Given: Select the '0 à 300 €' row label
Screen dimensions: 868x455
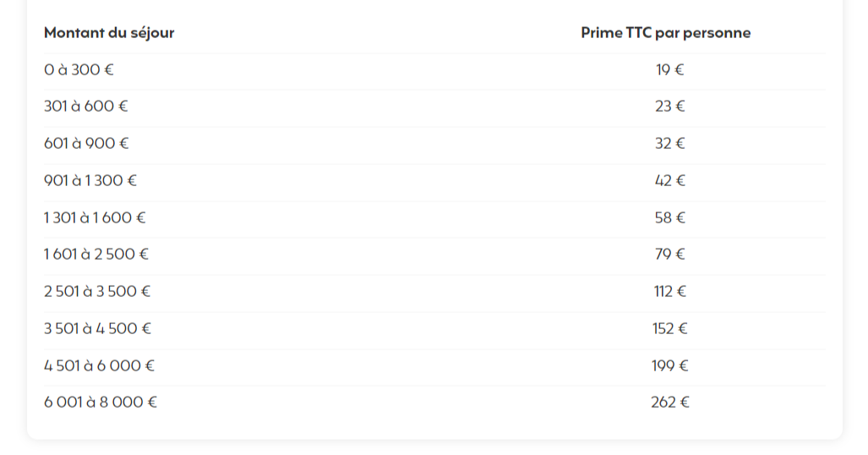Looking at the screenshot, I should (x=79, y=70).
